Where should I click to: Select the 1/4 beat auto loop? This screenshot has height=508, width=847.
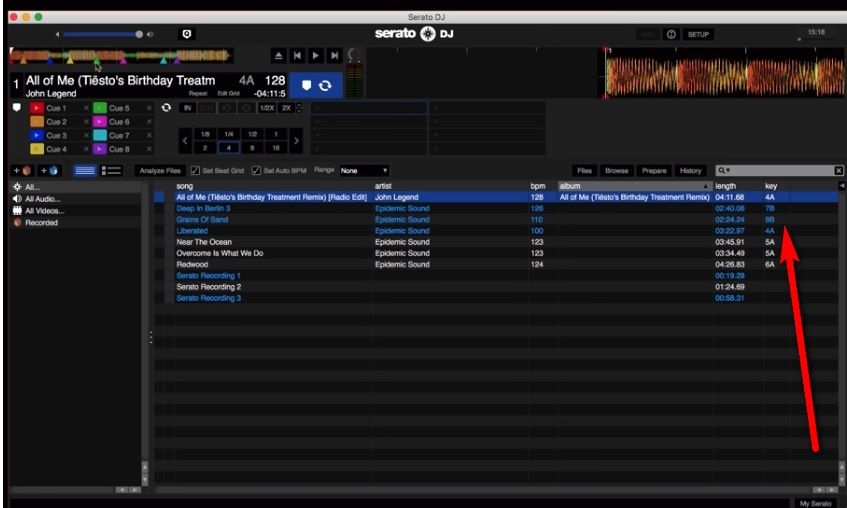(229, 134)
